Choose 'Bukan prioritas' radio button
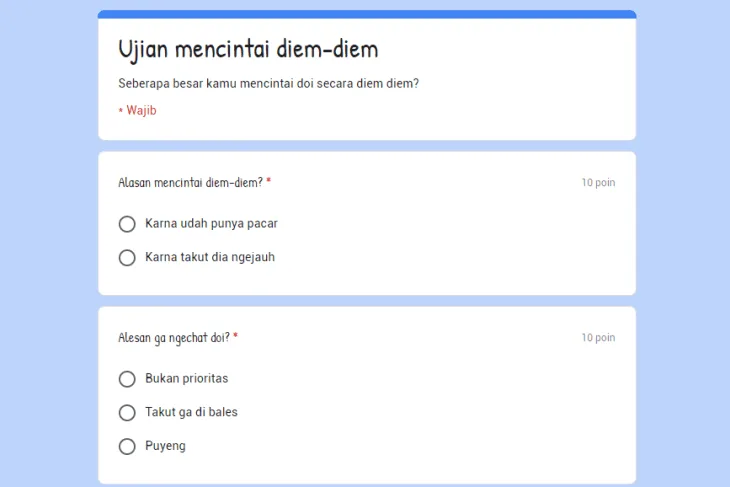This screenshot has height=487, width=730. pos(127,379)
